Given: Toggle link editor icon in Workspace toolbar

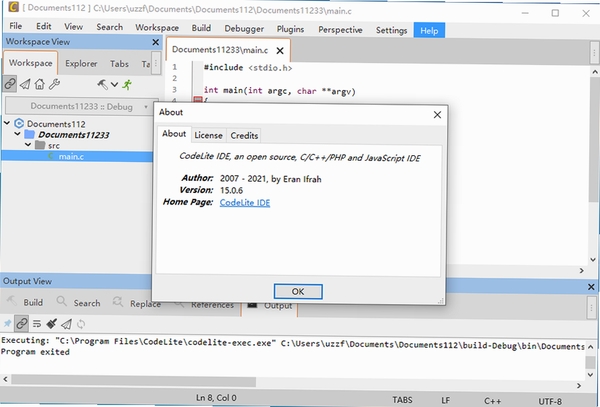Looking at the screenshot, I should (x=10, y=84).
